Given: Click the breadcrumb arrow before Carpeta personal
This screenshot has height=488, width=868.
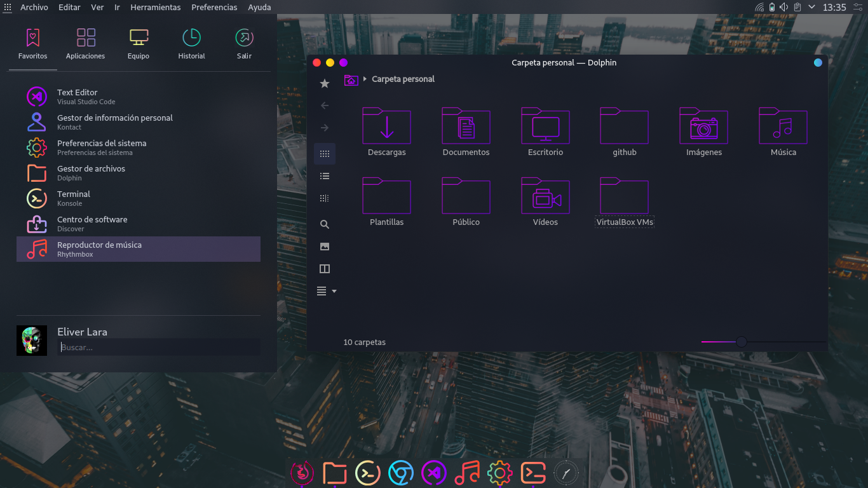Looking at the screenshot, I should click(x=365, y=79).
